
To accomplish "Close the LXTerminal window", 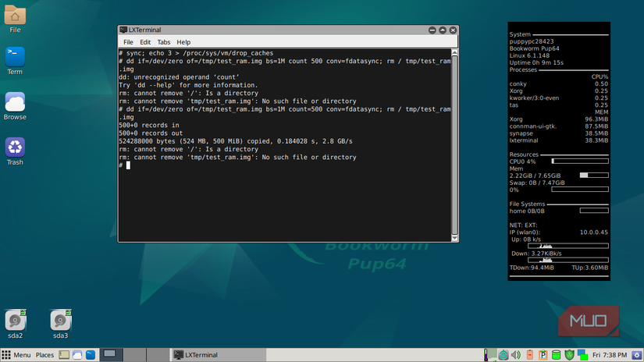I will pyautogui.click(x=453, y=30).
